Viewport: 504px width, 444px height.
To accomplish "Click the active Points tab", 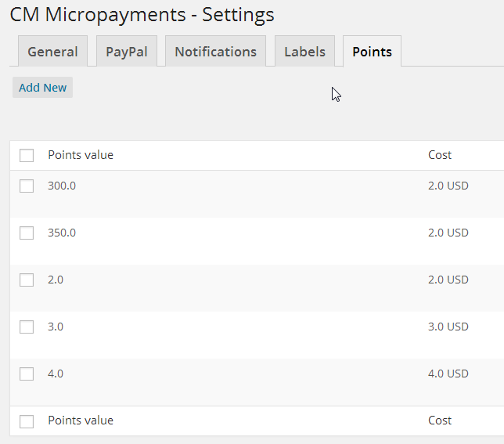I will click(x=372, y=52).
